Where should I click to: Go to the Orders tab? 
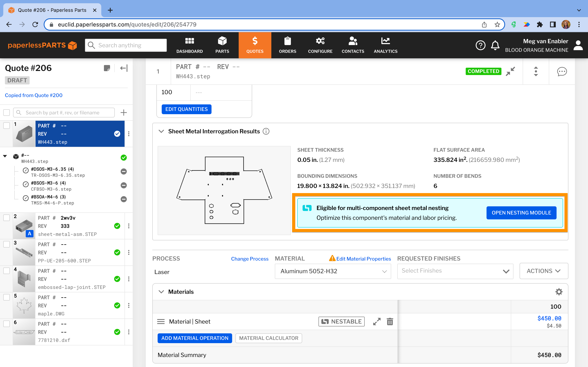(x=287, y=45)
